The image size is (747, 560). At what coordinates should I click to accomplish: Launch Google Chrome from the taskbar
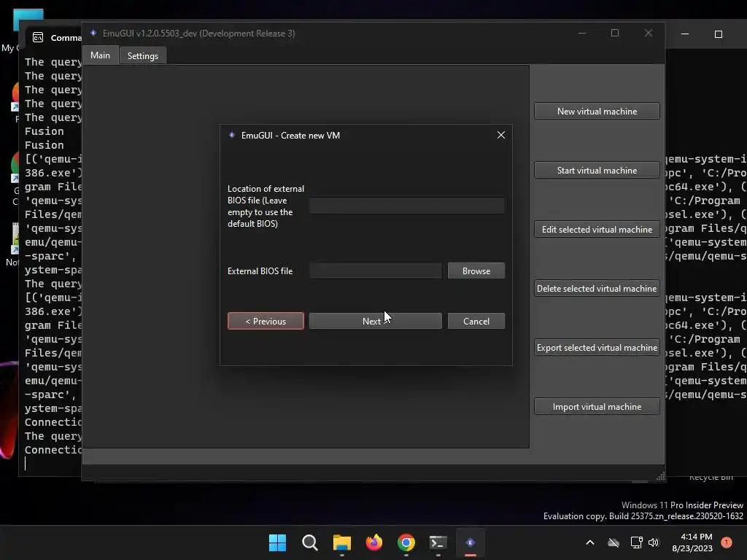[x=406, y=542]
